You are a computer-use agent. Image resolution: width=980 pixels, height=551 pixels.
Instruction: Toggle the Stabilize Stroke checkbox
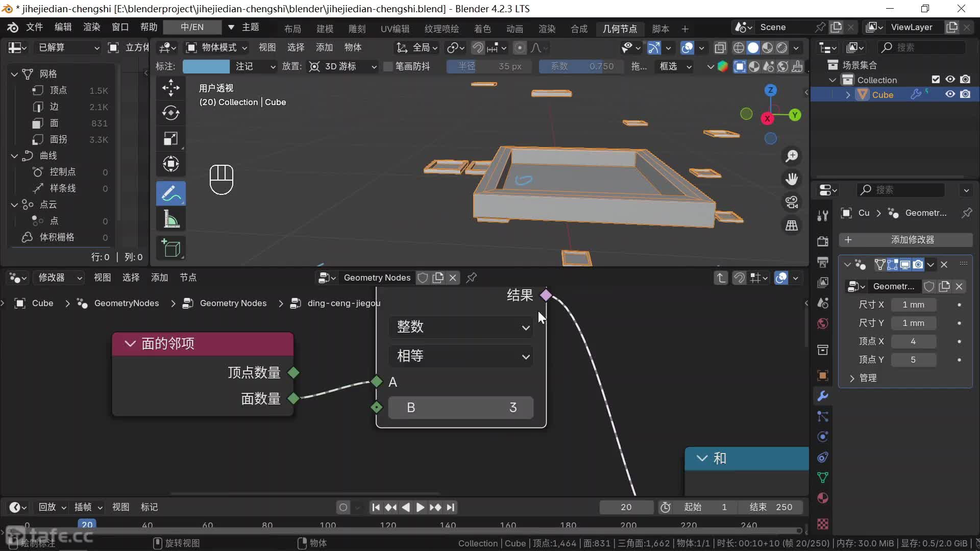click(x=388, y=66)
